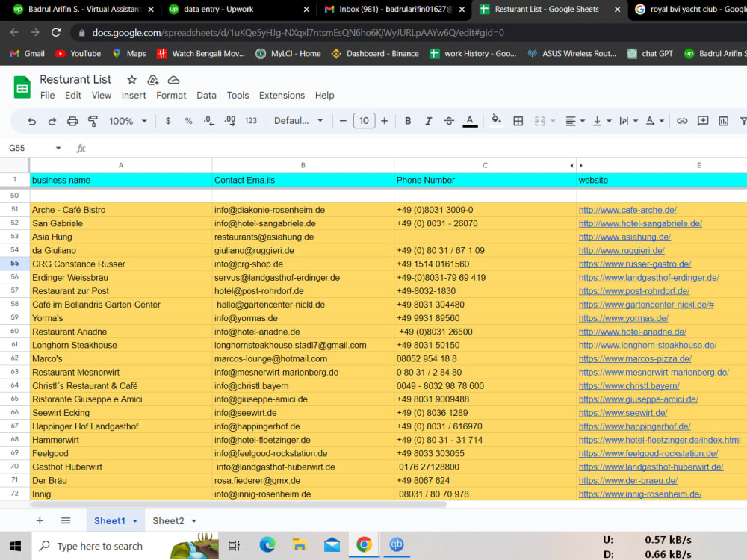Open cafe-arche.de website link

(627, 210)
